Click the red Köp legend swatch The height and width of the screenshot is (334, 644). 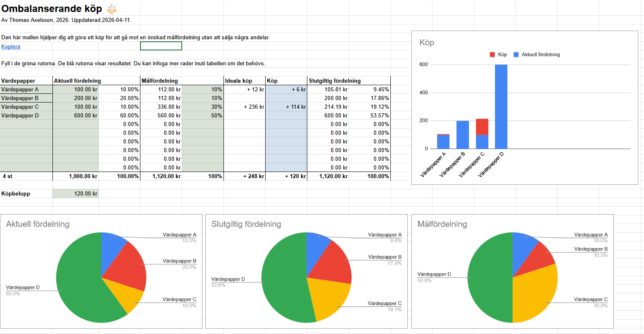[492, 55]
